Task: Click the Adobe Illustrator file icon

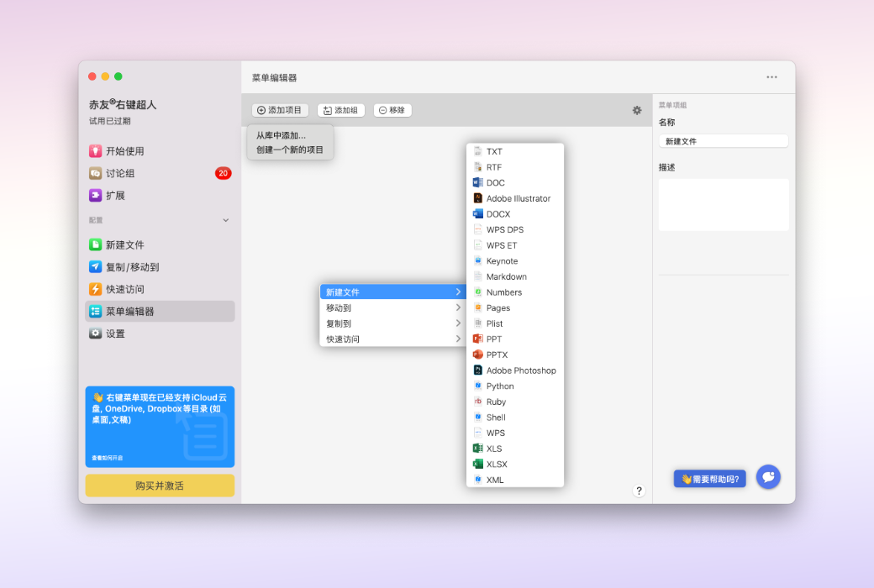Action: [x=477, y=198]
